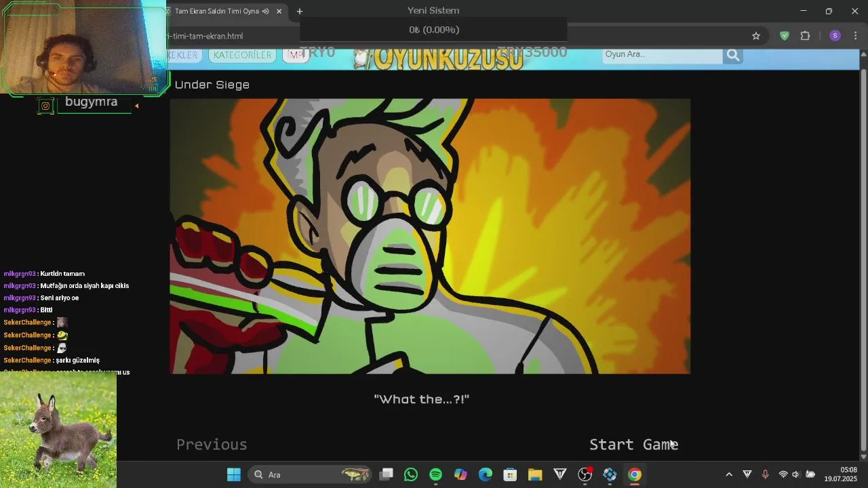The width and height of the screenshot is (868, 488).
Task: Click the page vertical scrollbar
Action: 863,258
